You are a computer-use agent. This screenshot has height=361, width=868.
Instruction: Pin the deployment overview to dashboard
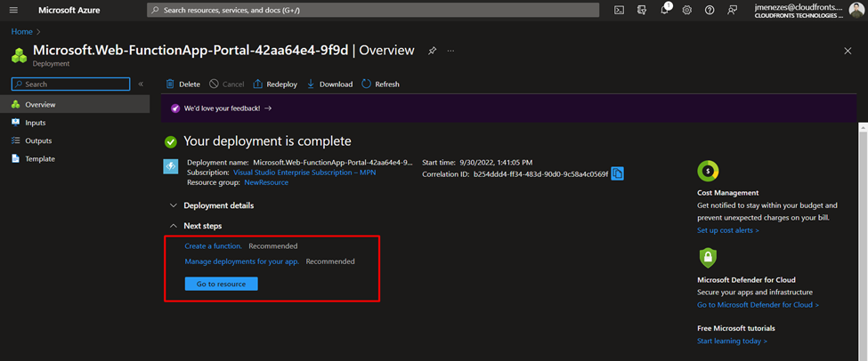[432, 51]
